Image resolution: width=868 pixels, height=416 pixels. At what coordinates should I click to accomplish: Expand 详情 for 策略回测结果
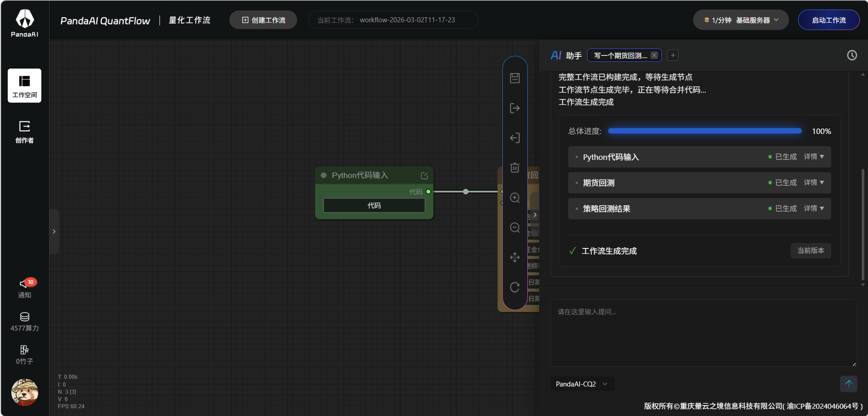pyautogui.click(x=813, y=208)
